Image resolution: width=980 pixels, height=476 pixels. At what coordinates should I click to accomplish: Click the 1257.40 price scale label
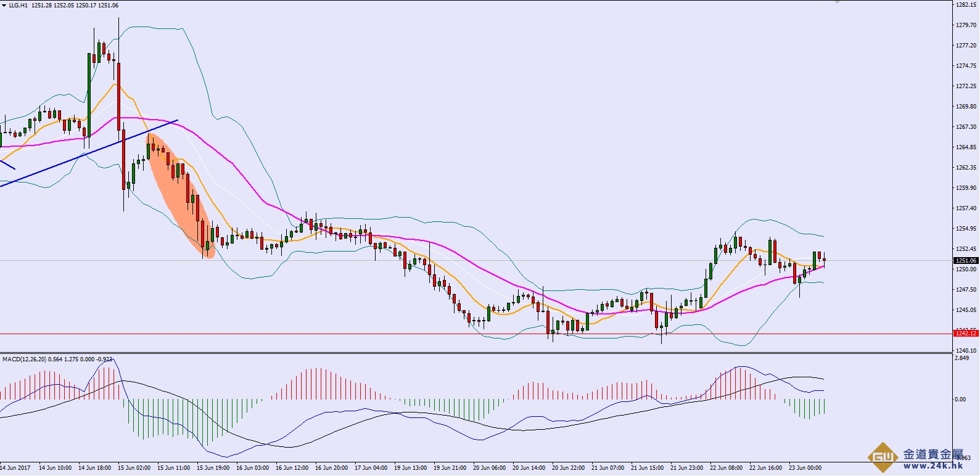coord(966,208)
